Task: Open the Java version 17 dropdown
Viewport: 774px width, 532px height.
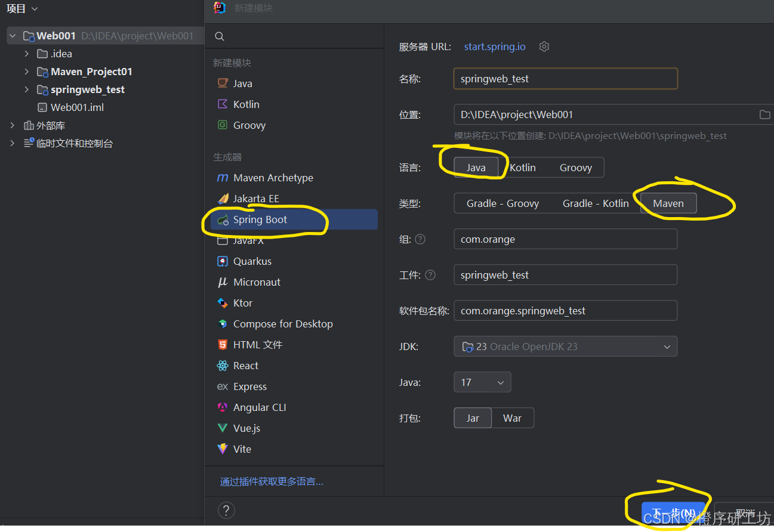Action: pyautogui.click(x=482, y=382)
